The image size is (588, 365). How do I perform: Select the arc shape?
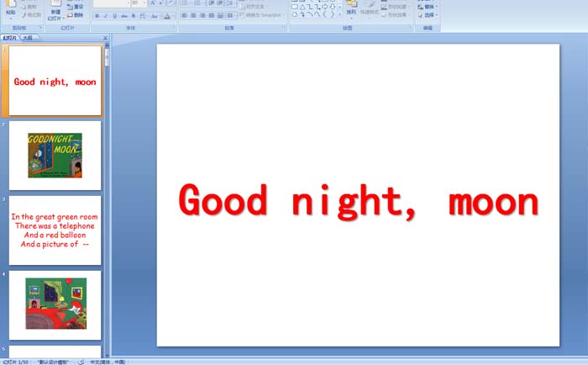tap(310, 14)
